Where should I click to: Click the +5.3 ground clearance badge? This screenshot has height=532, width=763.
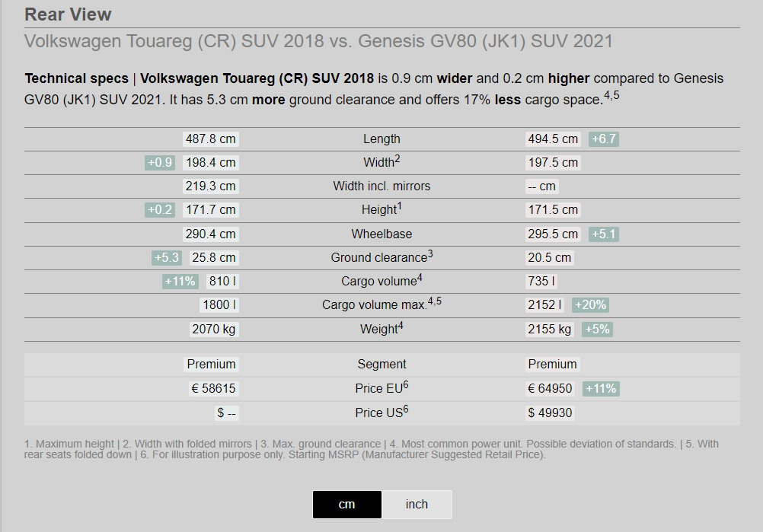pos(167,258)
